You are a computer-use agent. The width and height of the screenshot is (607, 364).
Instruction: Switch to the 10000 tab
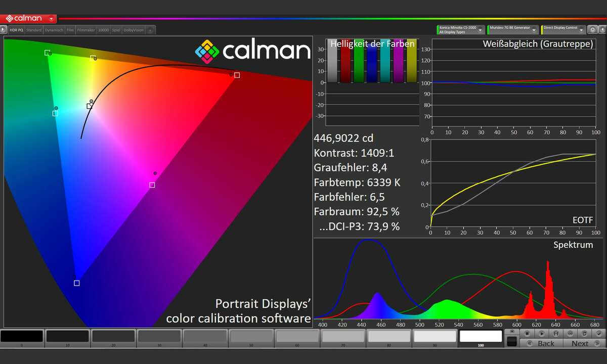[x=103, y=30]
